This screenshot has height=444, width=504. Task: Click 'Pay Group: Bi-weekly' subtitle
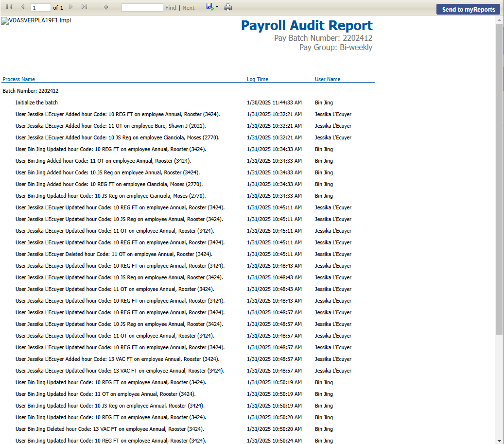click(x=336, y=47)
